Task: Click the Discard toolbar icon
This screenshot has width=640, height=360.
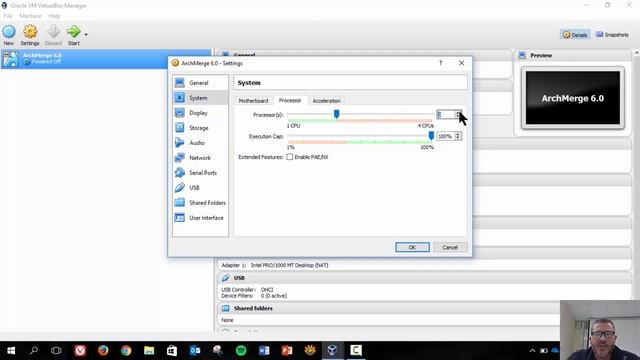Action: pos(53,32)
